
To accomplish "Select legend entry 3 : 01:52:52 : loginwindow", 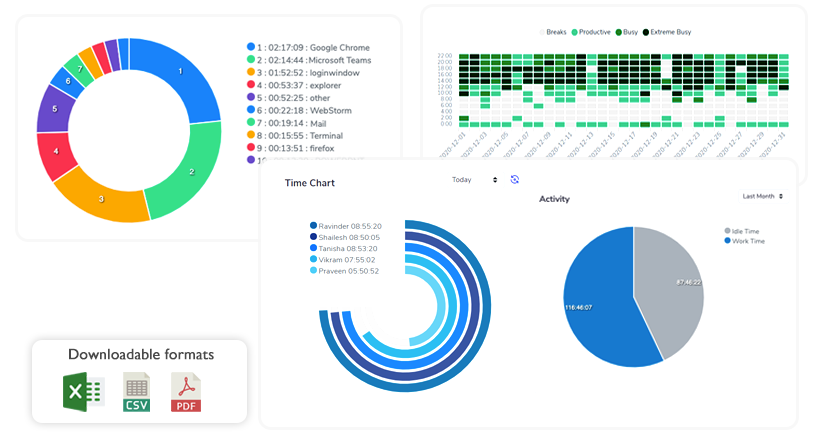I will (x=304, y=73).
